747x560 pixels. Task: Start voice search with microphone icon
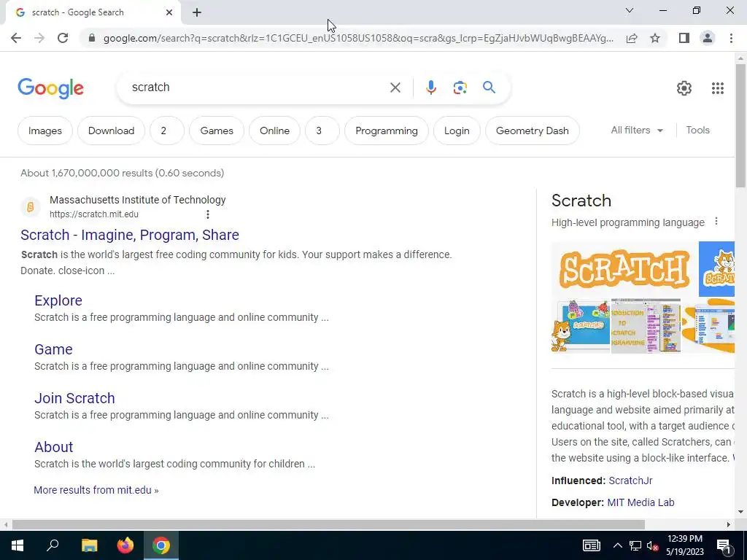431,87
